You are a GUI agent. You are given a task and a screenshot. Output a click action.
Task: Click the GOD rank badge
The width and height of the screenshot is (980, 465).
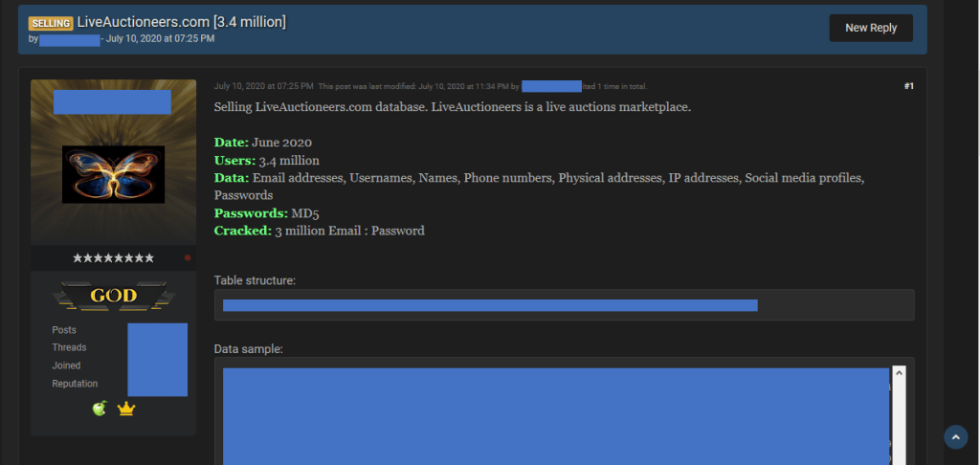113,297
